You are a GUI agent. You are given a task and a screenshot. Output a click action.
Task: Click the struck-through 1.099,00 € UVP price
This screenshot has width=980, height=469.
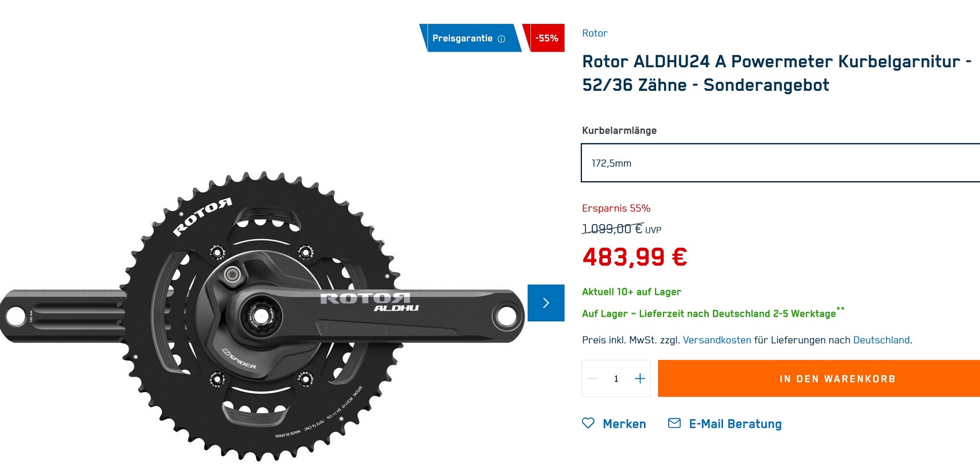pyautogui.click(x=613, y=229)
